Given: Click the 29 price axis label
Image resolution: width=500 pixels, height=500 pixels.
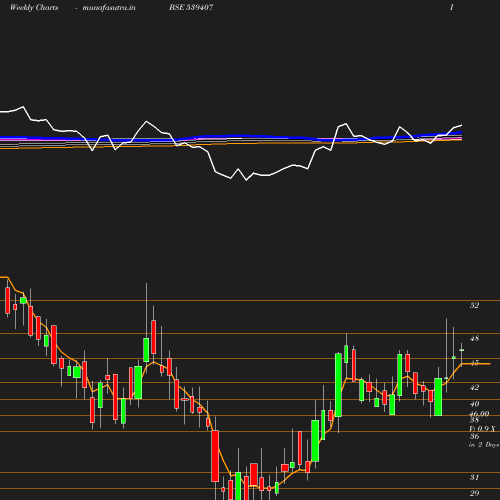Looking at the screenshot, I should pyautogui.click(x=474, y=493).
